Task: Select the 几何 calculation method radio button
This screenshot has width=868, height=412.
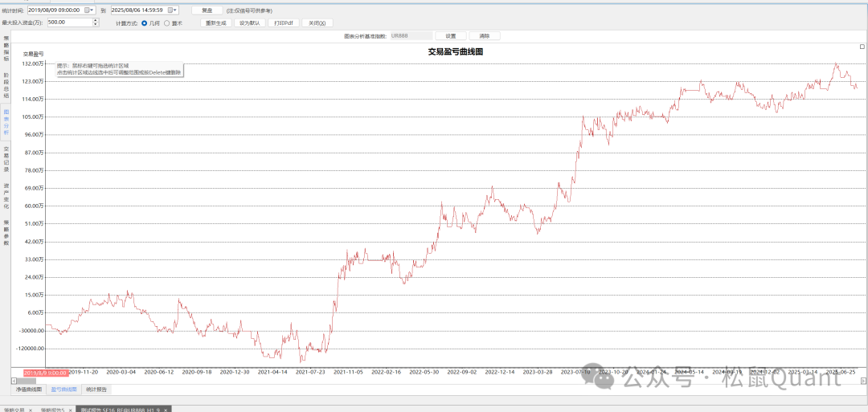Action: point(145,23)
